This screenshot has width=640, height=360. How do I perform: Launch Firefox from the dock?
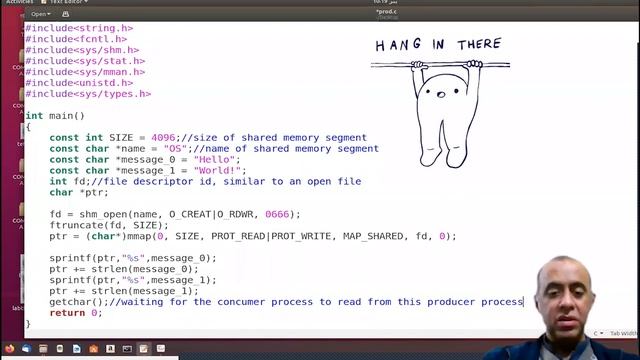click(10, 349)
